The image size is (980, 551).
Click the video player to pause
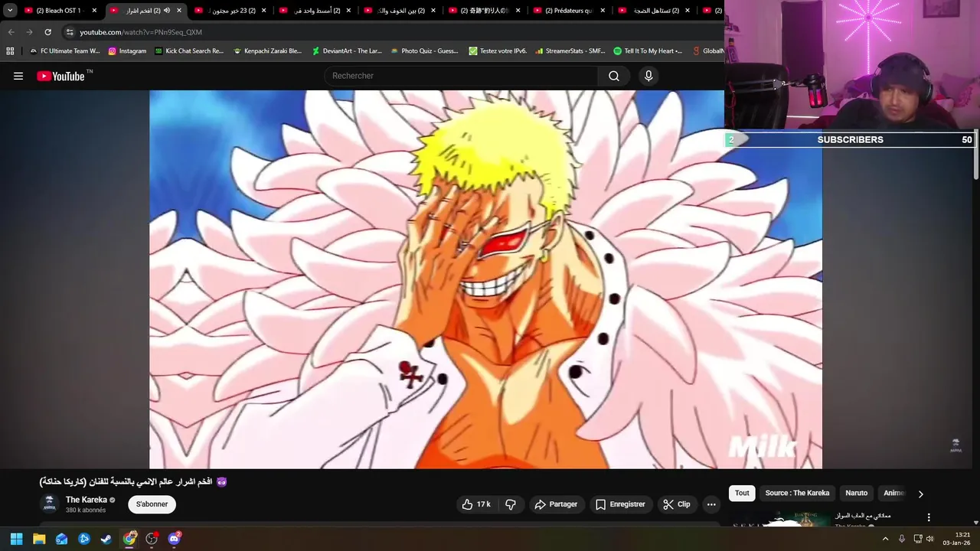point(485,279)
